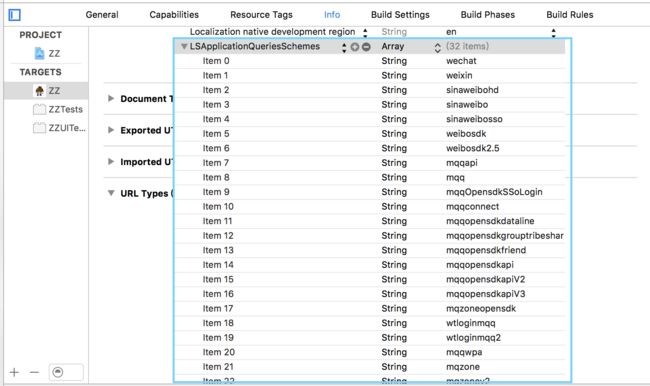650x386 pixels.
Task: Expand the Exported UTIs section
Action: point(111,130)
